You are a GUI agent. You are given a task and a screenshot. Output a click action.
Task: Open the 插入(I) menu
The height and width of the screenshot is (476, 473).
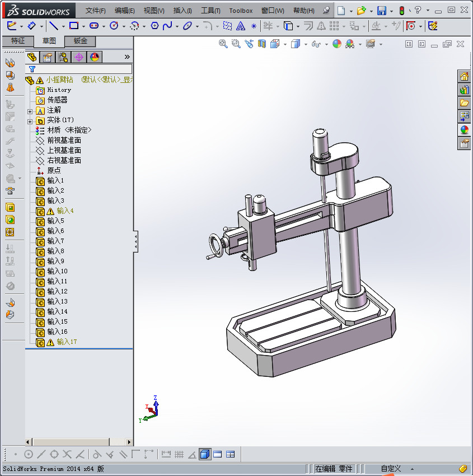(182, 11)
